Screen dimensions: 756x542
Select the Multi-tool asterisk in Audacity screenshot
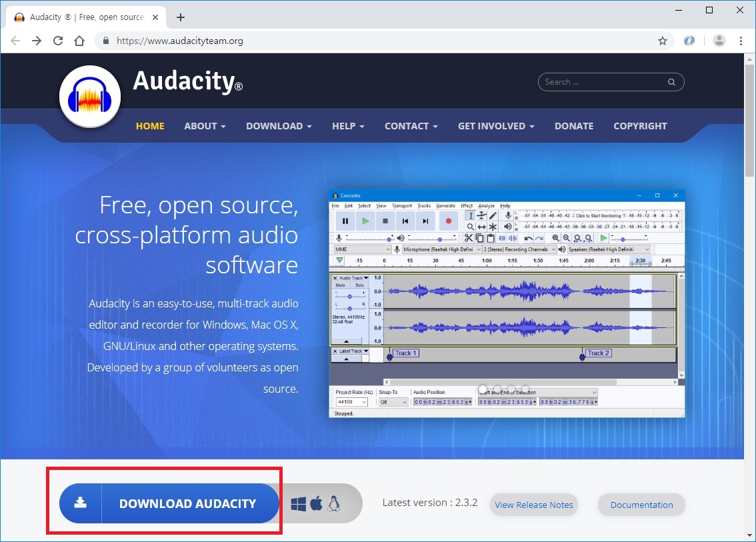tap(493, 227)
